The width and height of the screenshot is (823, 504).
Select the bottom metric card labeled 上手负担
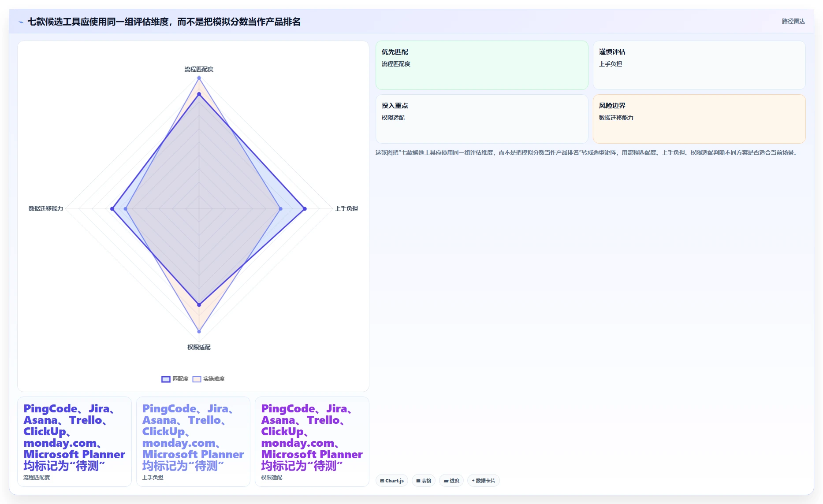[x=193, y=441]
